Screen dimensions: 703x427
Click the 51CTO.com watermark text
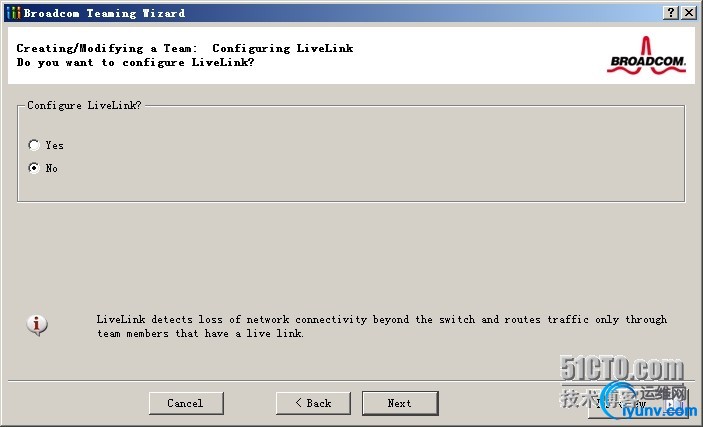pos(622,369)
